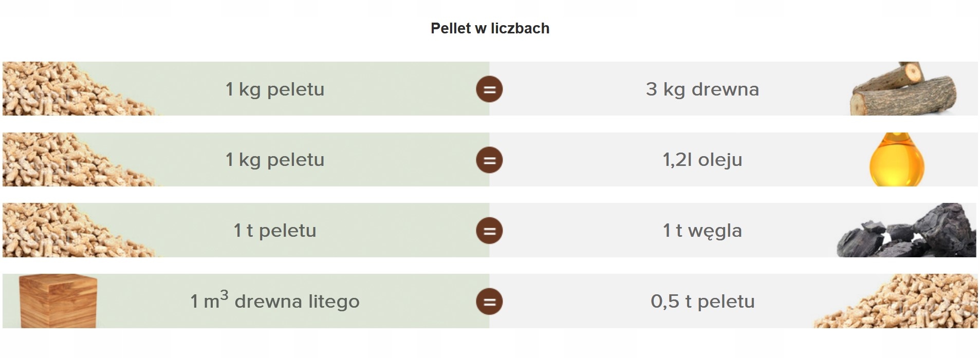Screen dimensions: 980x358
Task: Click the '1 m3 drewna litego' label
Action: point(275,300)
